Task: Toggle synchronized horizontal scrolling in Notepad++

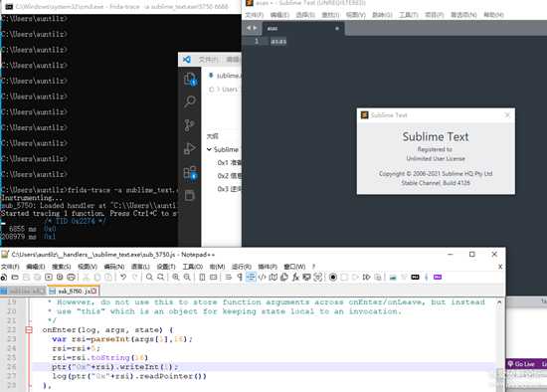Action: (x=213, y=278)
